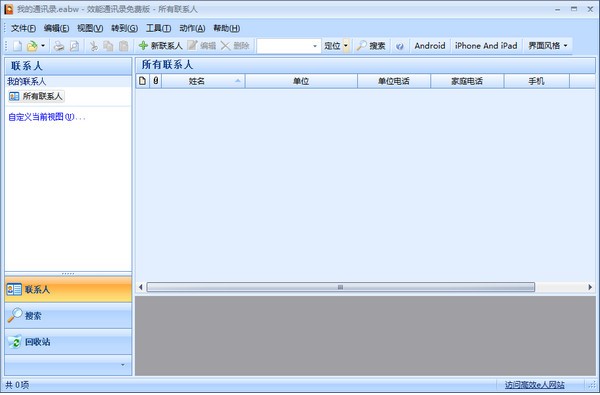Click the attachment paperclip column header

point(155,81)
